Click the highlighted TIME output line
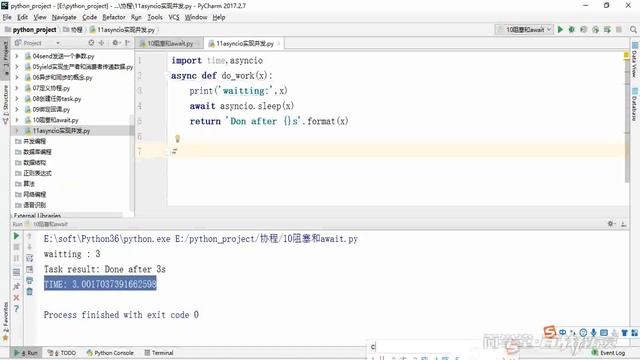The image size is (640, 360). pos(100,284)
